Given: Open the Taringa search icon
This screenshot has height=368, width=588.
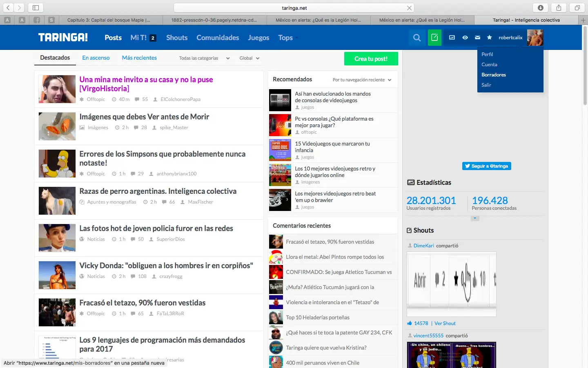Looking at the screenshot, I should pos(417,38).
